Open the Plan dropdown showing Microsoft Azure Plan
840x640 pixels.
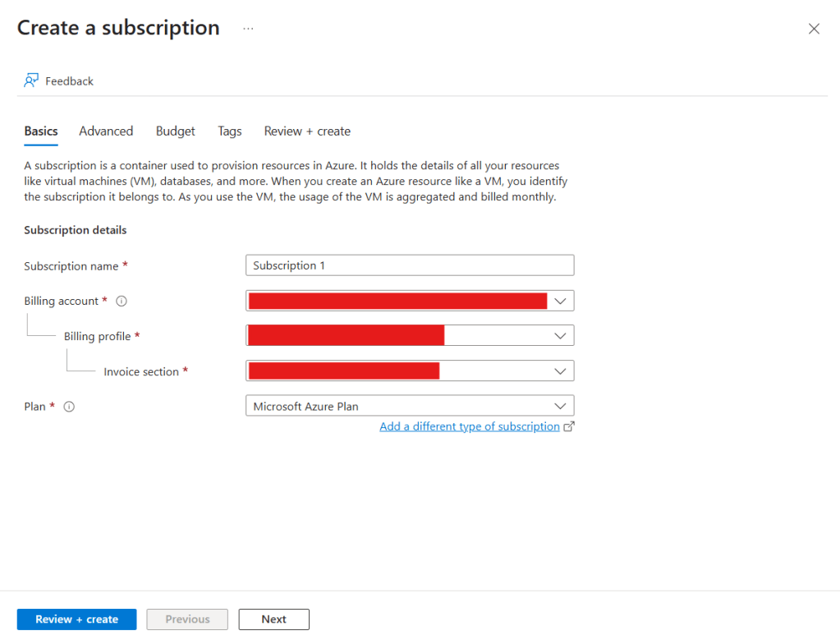point(410,406)
